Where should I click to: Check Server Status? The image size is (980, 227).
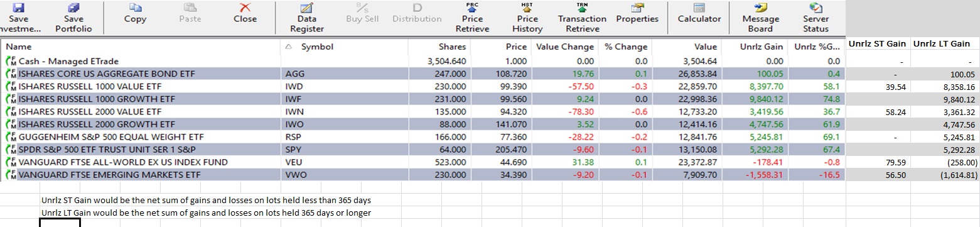point(816,18)
